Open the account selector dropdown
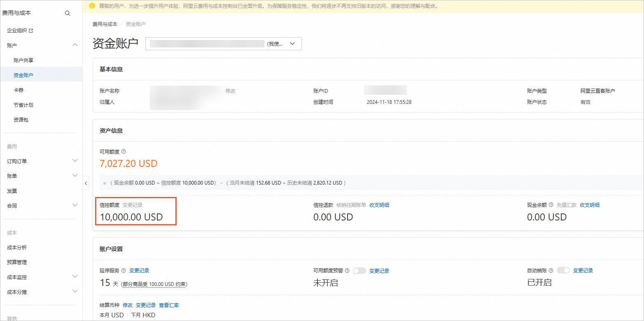 click(224, 44)
